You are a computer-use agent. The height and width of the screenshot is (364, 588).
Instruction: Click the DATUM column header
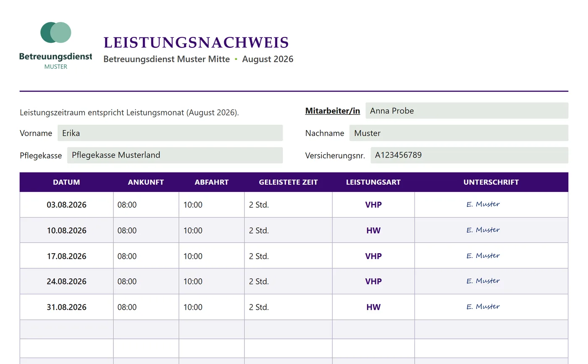click(x=66, y=182)
